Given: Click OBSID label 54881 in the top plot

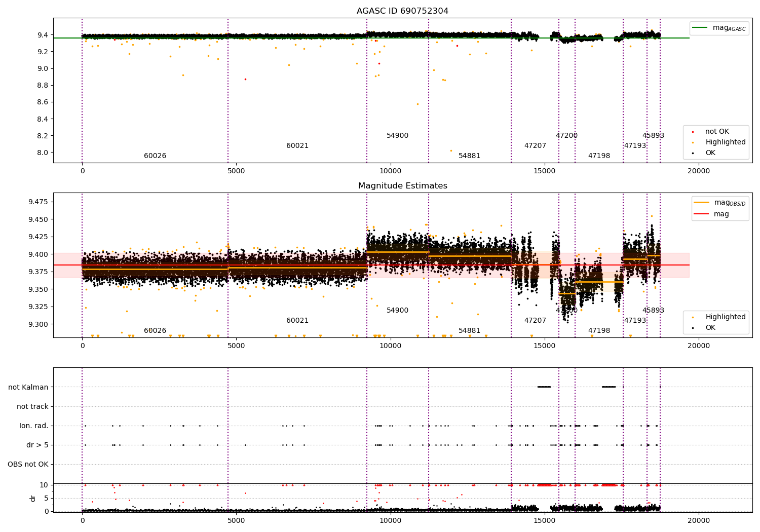Looking at the screenshot, I should click(x=469, y=156).
